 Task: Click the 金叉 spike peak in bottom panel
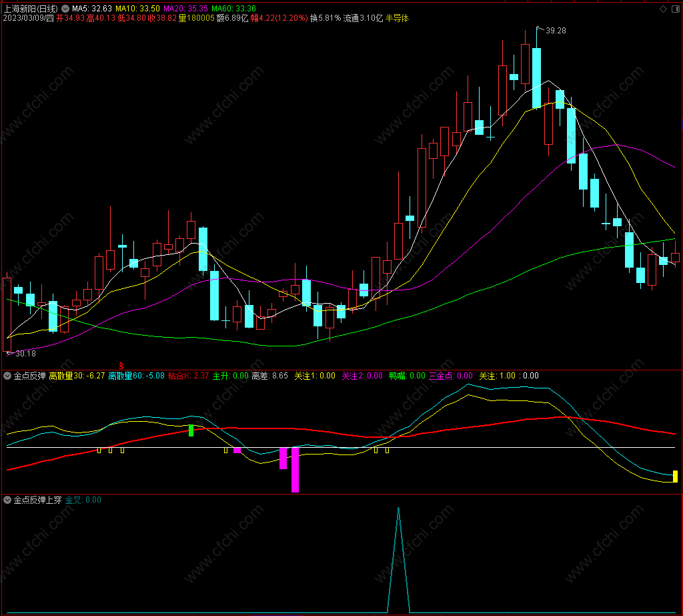click(x=398, y=509)
